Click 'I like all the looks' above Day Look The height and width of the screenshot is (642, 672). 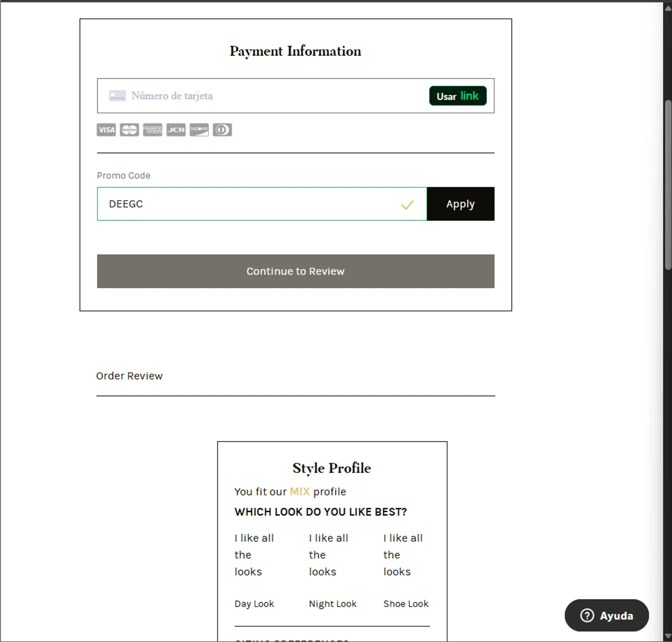pyautogui.click(x=254, y=555)
